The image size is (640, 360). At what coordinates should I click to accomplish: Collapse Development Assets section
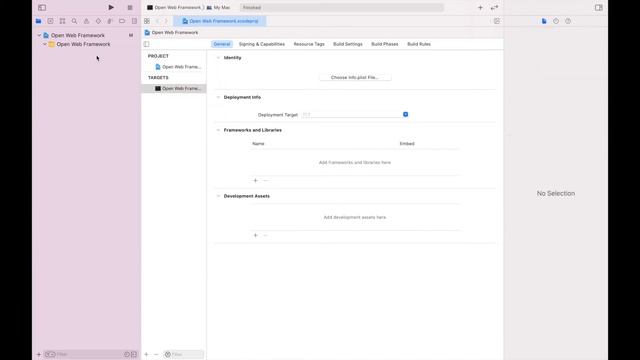click(x=218, y=196)
